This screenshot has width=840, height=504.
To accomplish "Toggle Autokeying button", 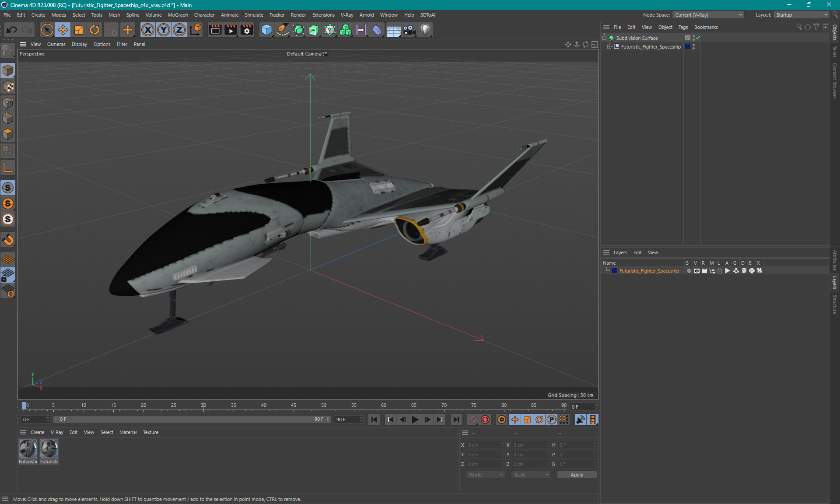I will pos(485,420).
